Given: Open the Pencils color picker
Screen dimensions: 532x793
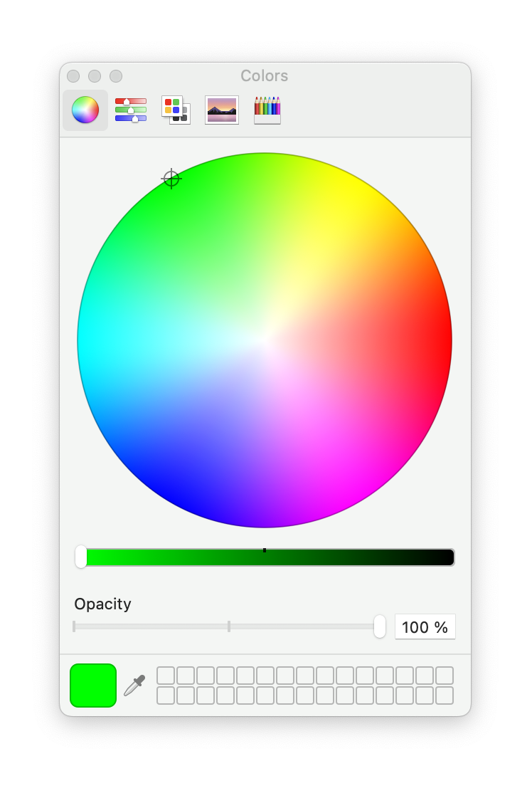Looking at the screenshot, I should click(x=267, y=110).
